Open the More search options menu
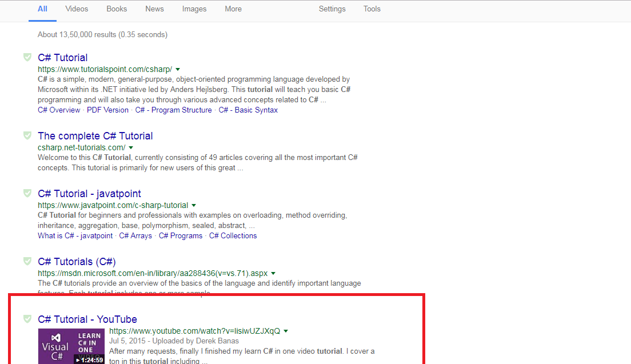Viewport: 631px width, 364px height. coord(233,9)
